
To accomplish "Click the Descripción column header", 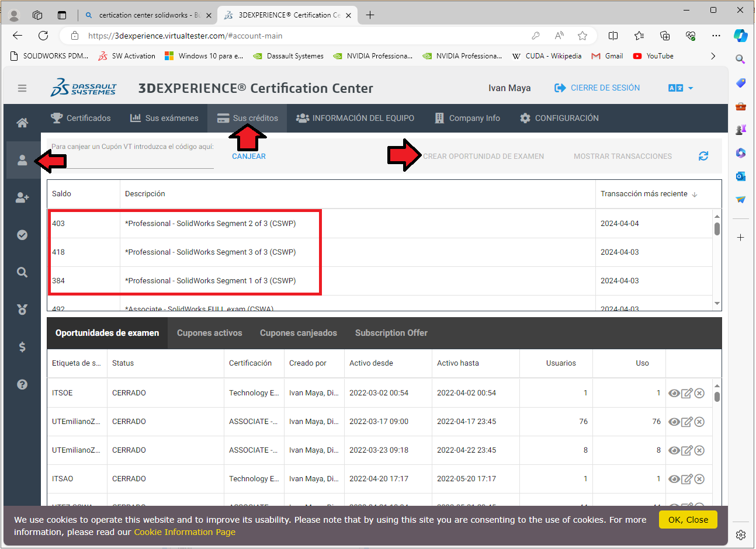I will [358, 194].
